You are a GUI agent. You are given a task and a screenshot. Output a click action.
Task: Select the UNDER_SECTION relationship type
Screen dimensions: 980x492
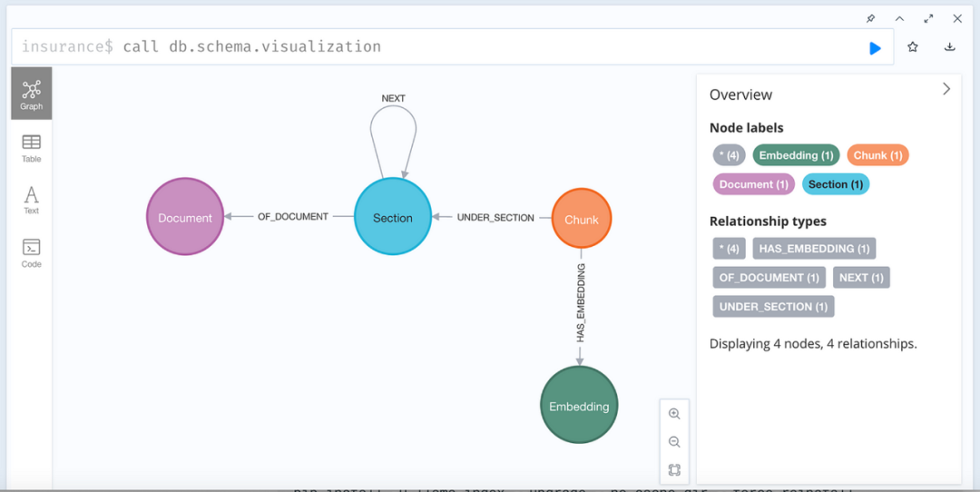(773, 307)
